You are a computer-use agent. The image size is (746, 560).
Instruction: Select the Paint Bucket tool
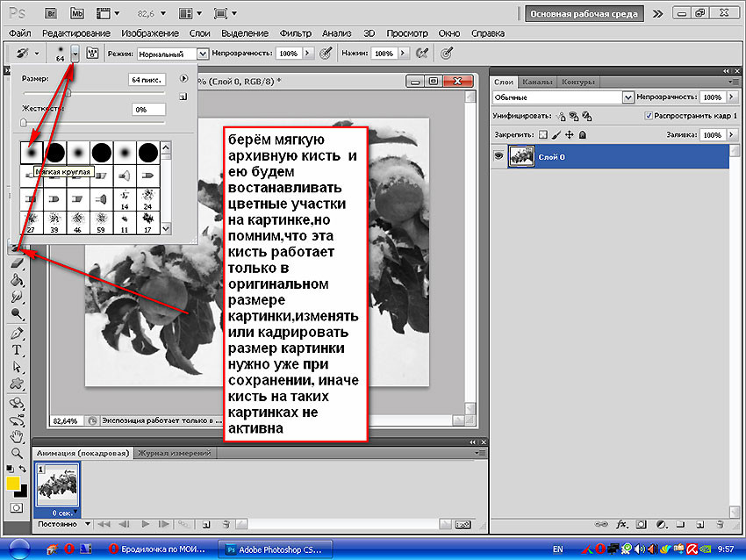pos(17,280)
